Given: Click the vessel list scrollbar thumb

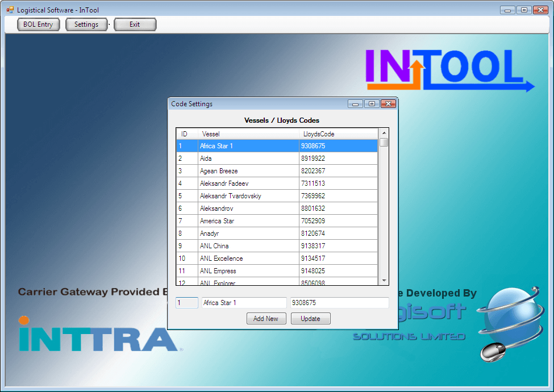Looking at the screenshot, I should 384,143.
